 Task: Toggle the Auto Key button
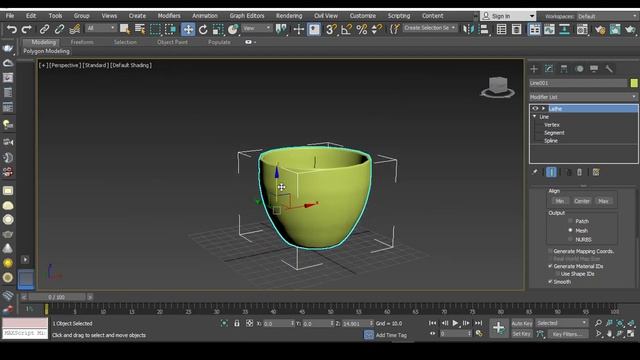point(522,323)
